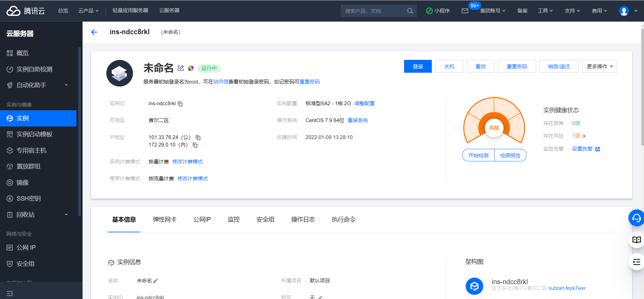Click the search products and docs field
This screenshot has width=644, height=299.
(x=374, y=11)
